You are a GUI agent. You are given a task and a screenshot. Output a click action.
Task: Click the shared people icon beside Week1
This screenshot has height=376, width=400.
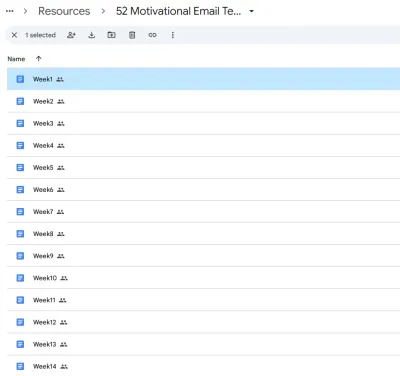pos(60,79)
